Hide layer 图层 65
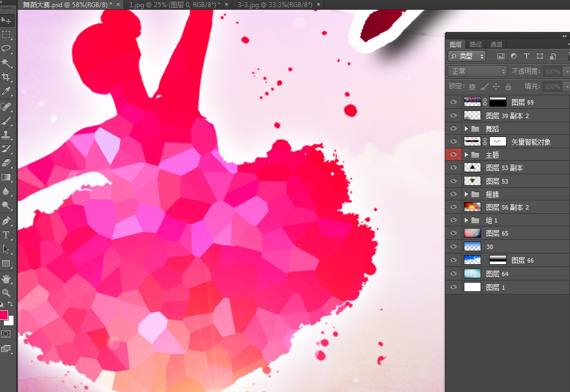This screenshot has height=392, width=570. pos(454,233)
